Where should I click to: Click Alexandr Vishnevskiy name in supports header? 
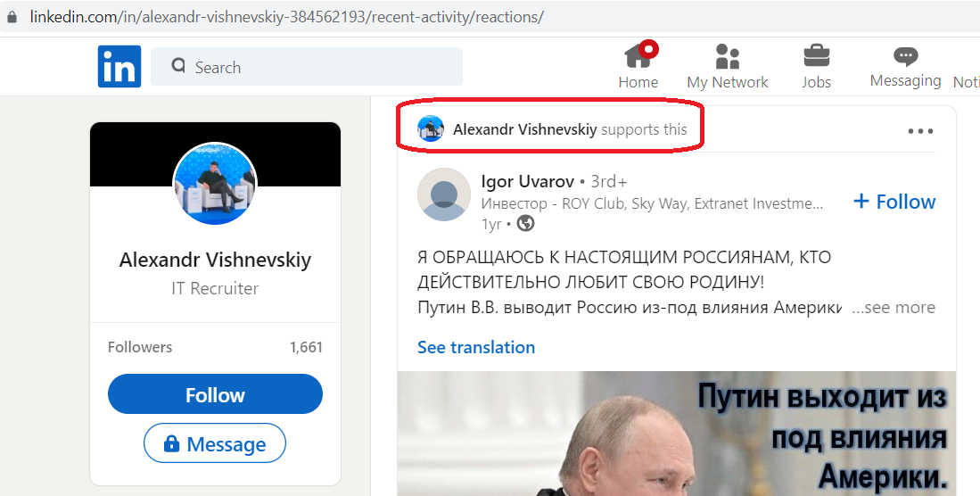pos(525,129)
